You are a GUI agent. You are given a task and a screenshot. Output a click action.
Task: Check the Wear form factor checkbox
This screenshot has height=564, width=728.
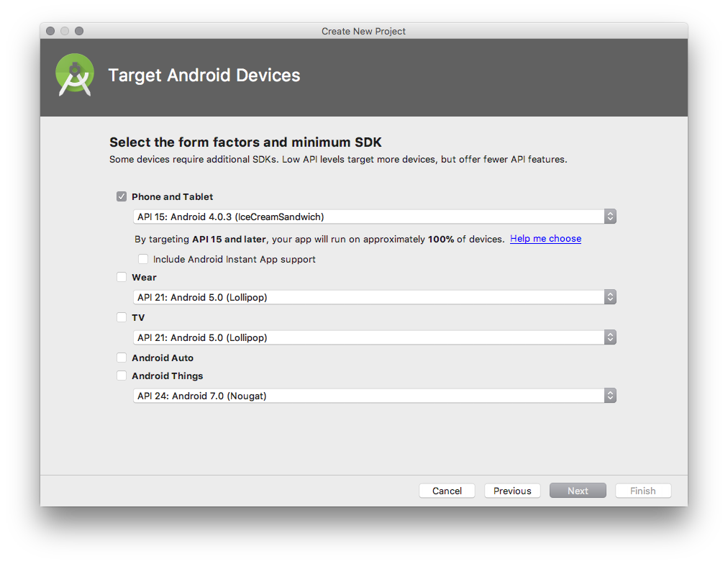point(122,277)
